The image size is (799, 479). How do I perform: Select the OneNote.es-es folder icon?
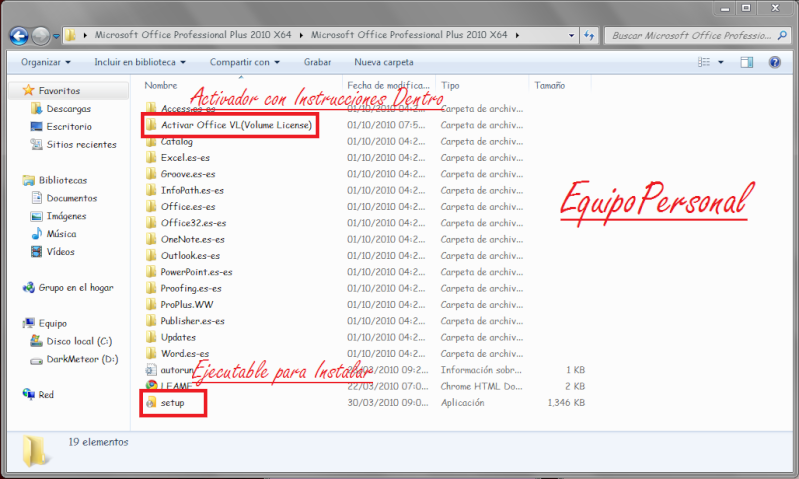click(151, 239)
